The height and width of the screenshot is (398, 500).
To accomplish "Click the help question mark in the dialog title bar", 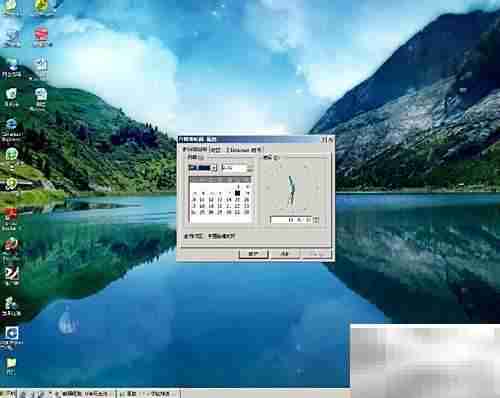I will [x=323, y=140].
